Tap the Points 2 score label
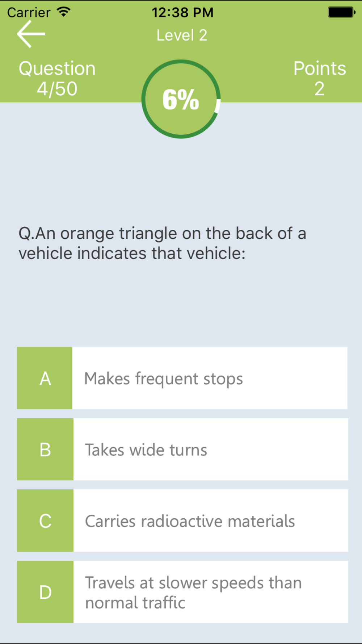This screenshot has width=362, height=644. click(x=320, y=79)
